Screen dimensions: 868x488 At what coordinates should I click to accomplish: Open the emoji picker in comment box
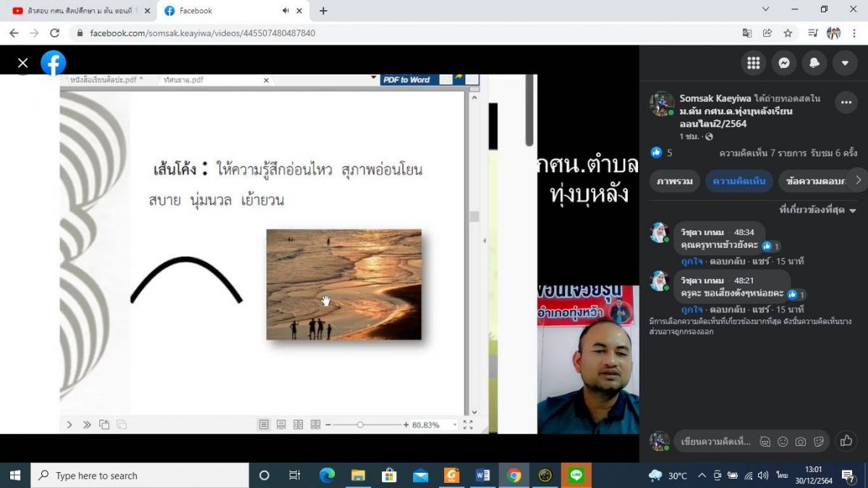[x=783, y=442]
